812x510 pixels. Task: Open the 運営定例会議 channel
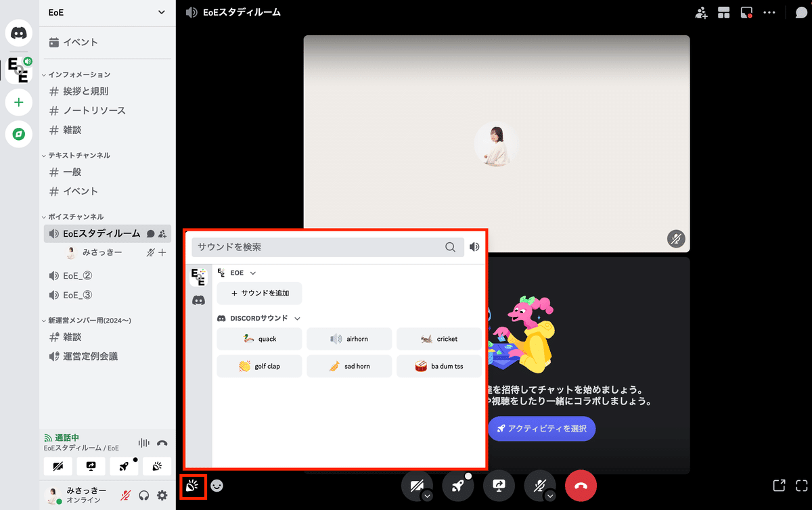[x=108, y=356]
